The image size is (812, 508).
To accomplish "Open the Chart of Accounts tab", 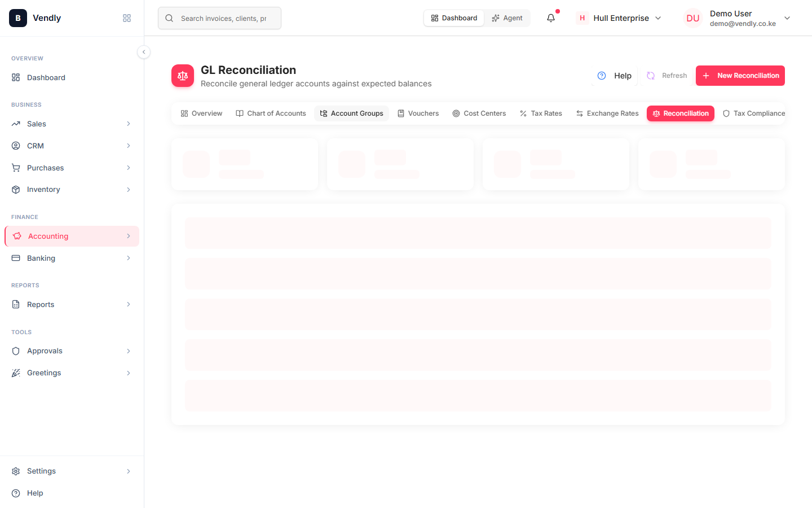I will pyautogui.click(x=271, y=113).
